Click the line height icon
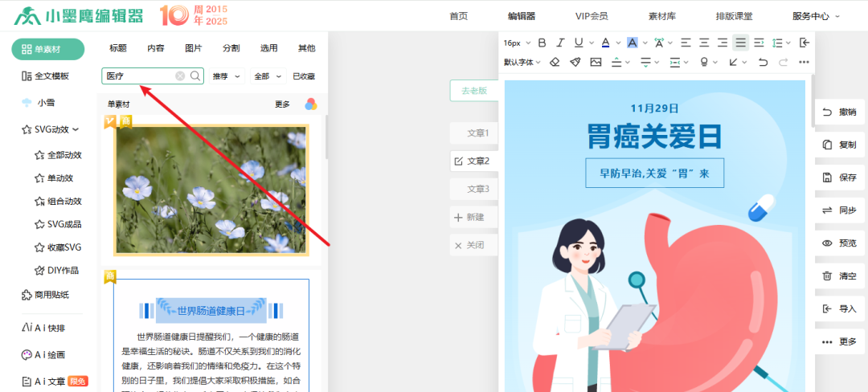Screen dimensions: 868x392 tap(777, 43)
